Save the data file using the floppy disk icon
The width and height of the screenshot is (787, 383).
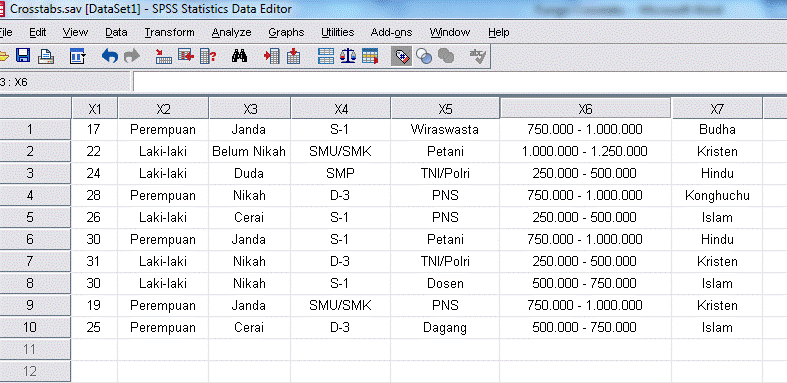click(23, 56)
